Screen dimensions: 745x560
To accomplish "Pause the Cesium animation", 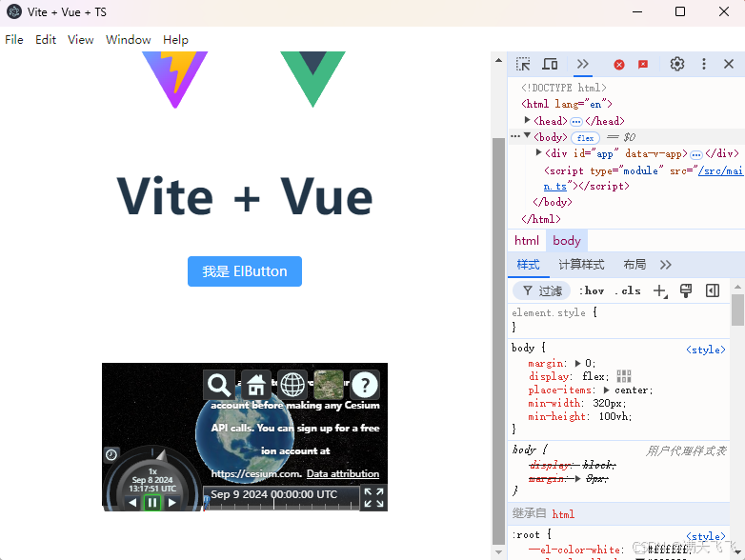I will click(x=152, y=503).
